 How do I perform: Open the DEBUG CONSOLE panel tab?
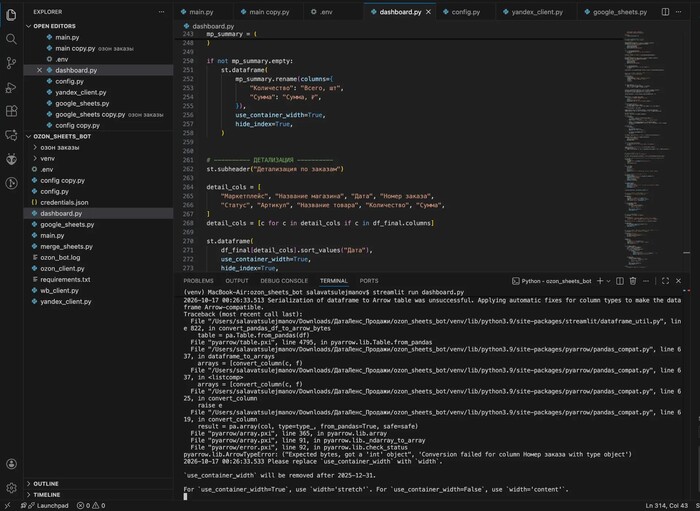pyautogui.click(x=284, y=281)
